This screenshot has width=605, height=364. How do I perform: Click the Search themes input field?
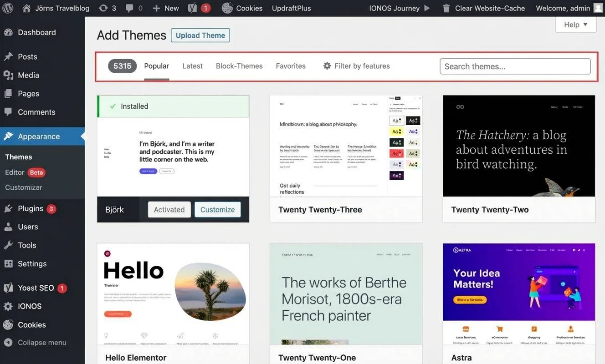tap(515, 66)
